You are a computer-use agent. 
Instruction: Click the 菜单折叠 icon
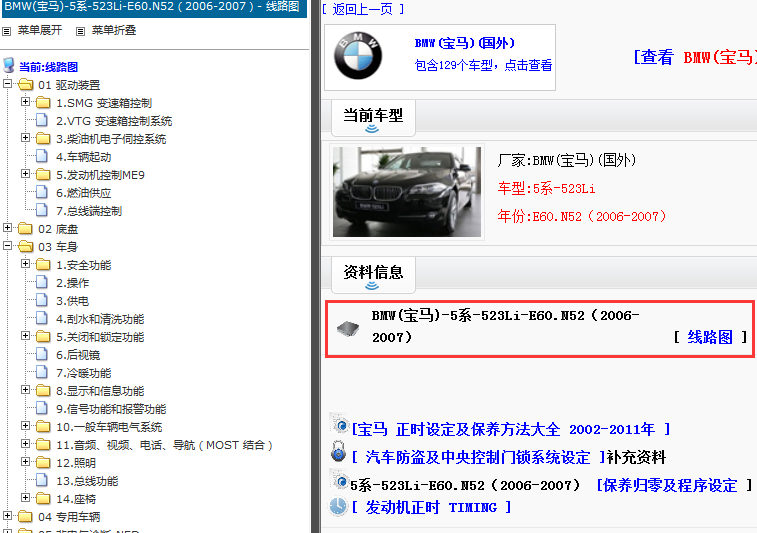[81, 31]
